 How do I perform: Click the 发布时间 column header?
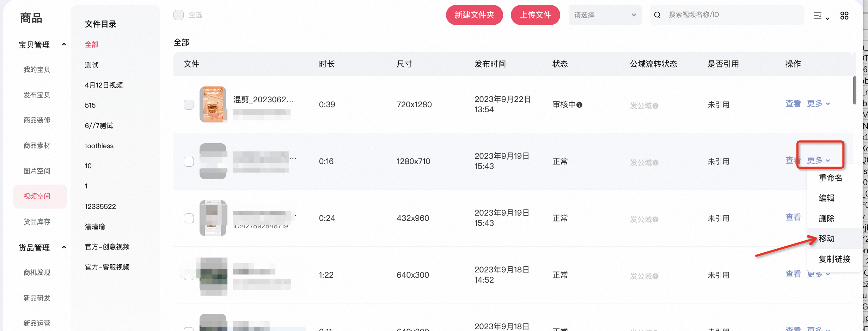click(490, 64)
